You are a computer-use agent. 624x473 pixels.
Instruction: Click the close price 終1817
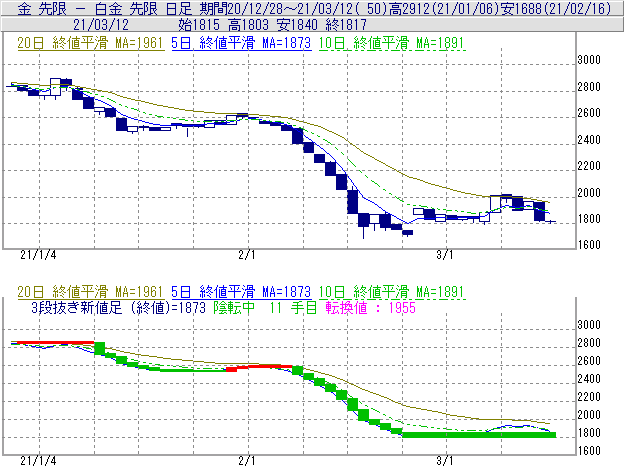pyautogui.click(x=346, y=25)
